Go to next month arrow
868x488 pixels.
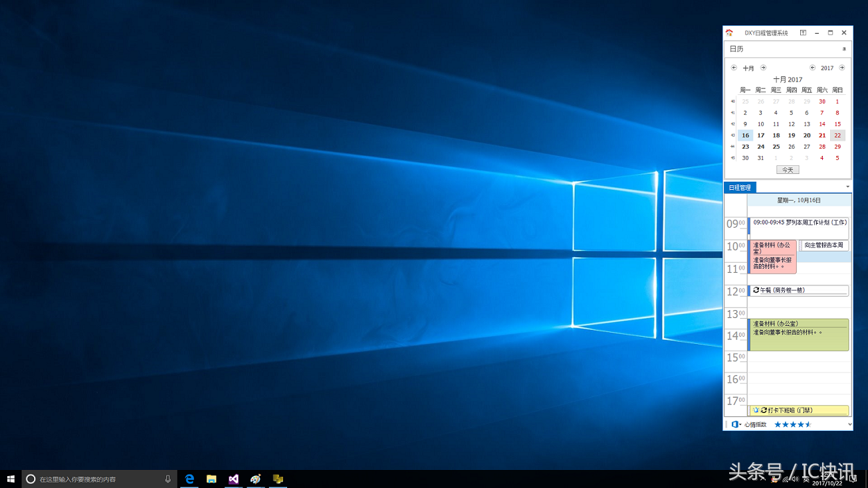763,68
